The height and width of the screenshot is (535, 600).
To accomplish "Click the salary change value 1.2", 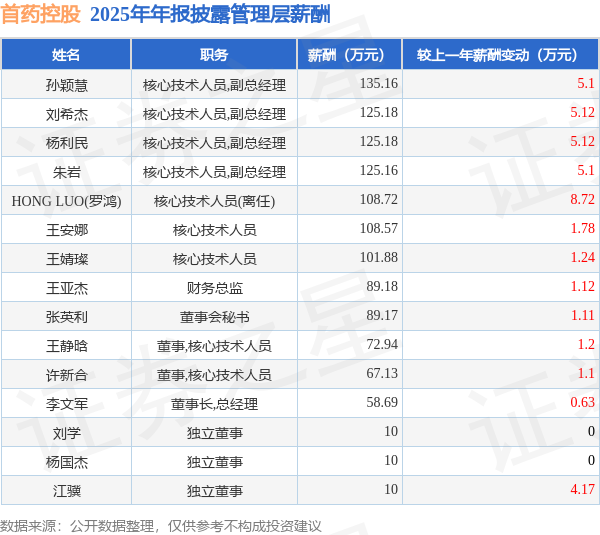I will 586,344.
